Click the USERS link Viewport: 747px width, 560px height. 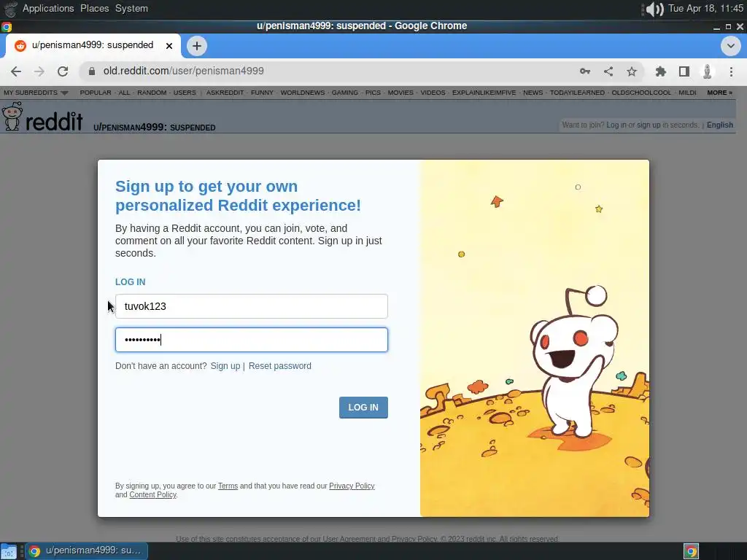coord(185,93)
